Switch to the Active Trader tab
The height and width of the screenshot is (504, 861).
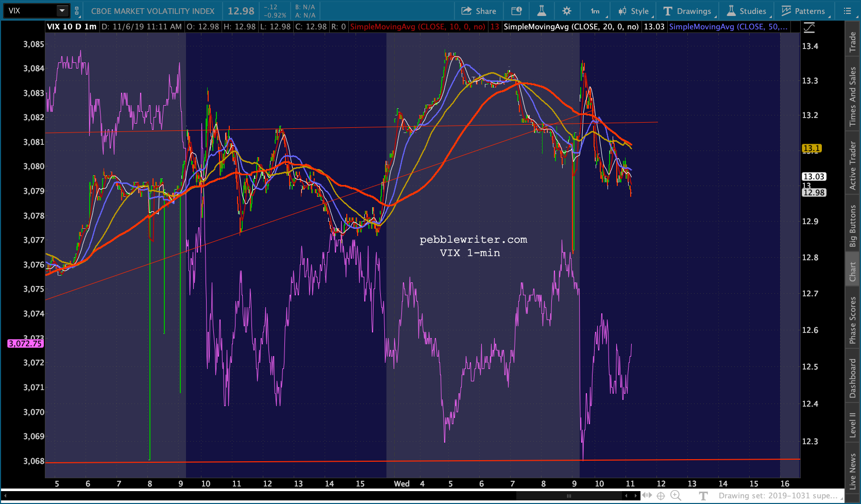pyautogui.click(x=853, y=165)
